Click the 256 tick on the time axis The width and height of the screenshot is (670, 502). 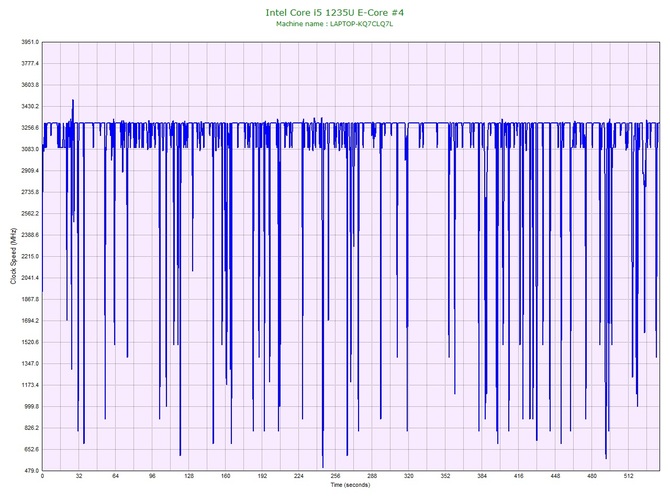coord(335,476)
